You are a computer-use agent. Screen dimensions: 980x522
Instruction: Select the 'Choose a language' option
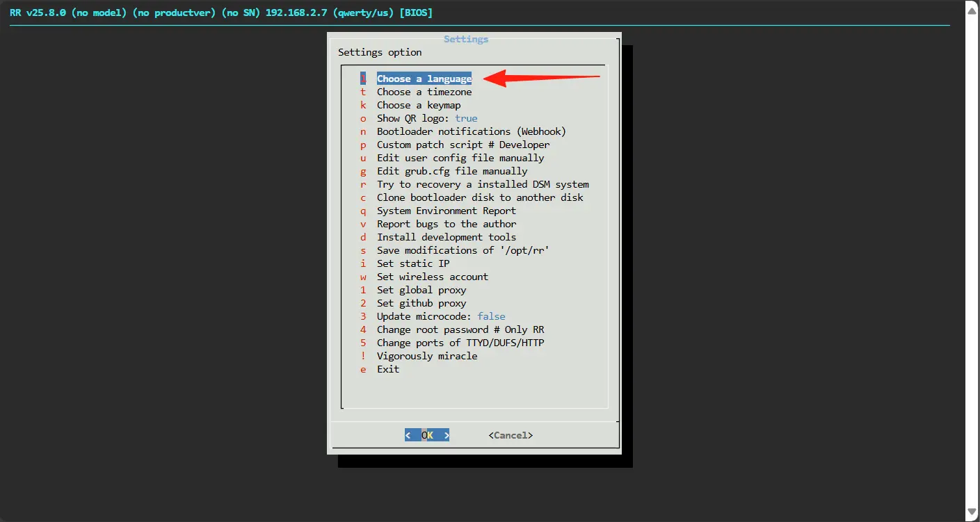click(x=424, y=79)
